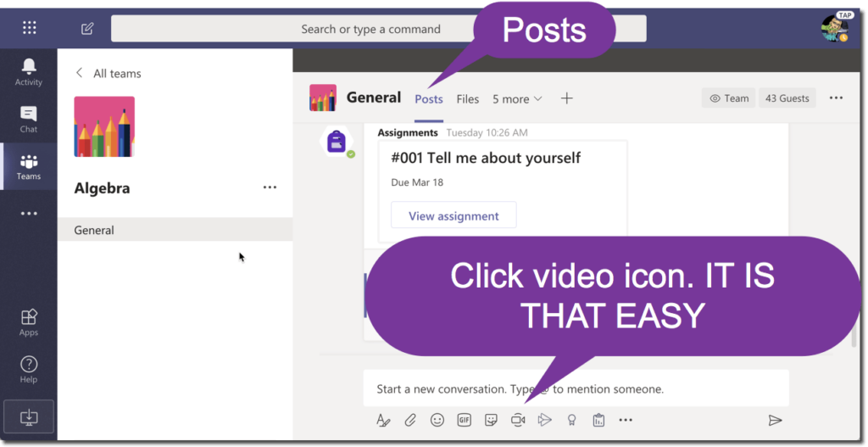Click the Team privacy button
This screenshot has height=447, width=868.
[x=729, y=98]
